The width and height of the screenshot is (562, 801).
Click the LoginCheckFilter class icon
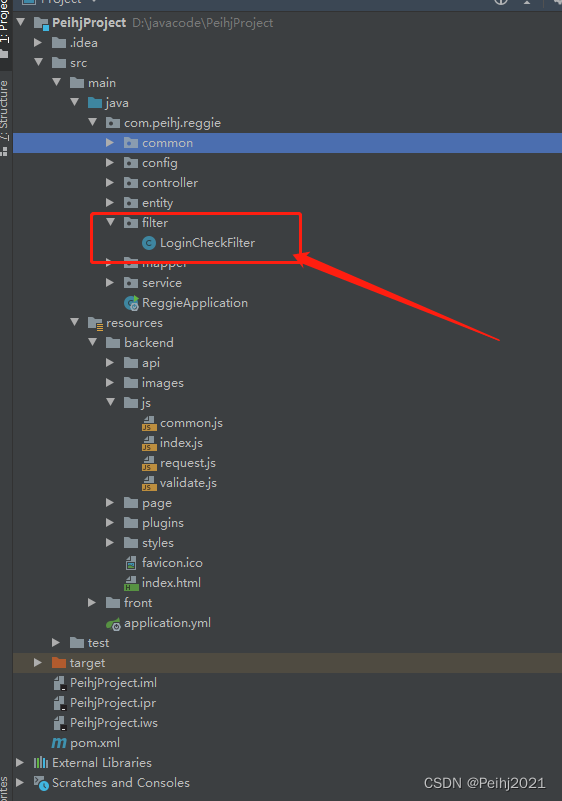point(149,243)
